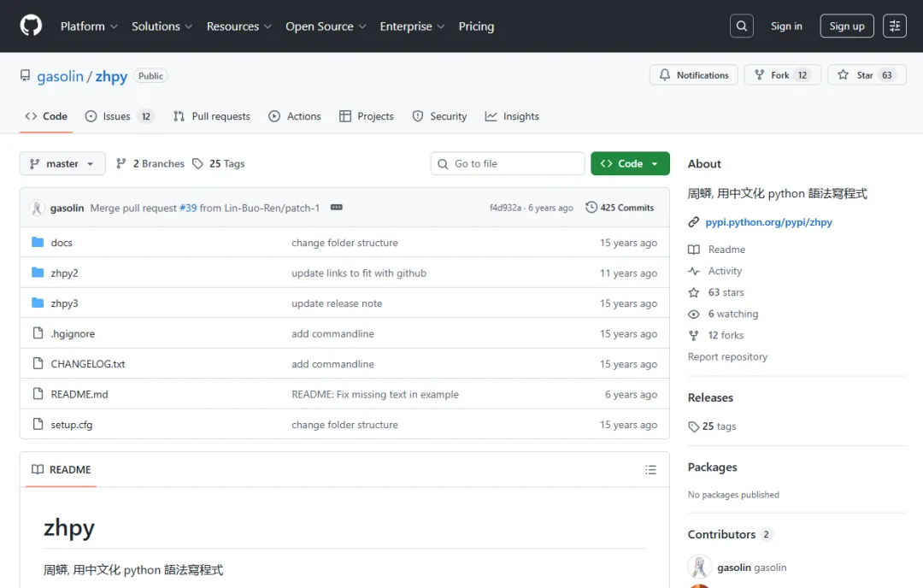View 25 Tags link near branches
Image resolution: width=923 pixels, height=588 pixels.
(219, 163)
